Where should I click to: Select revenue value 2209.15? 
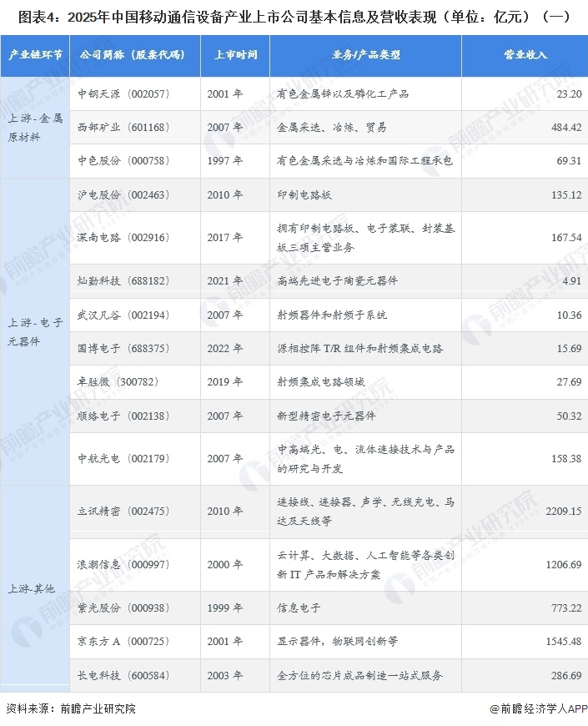point(564,512)
